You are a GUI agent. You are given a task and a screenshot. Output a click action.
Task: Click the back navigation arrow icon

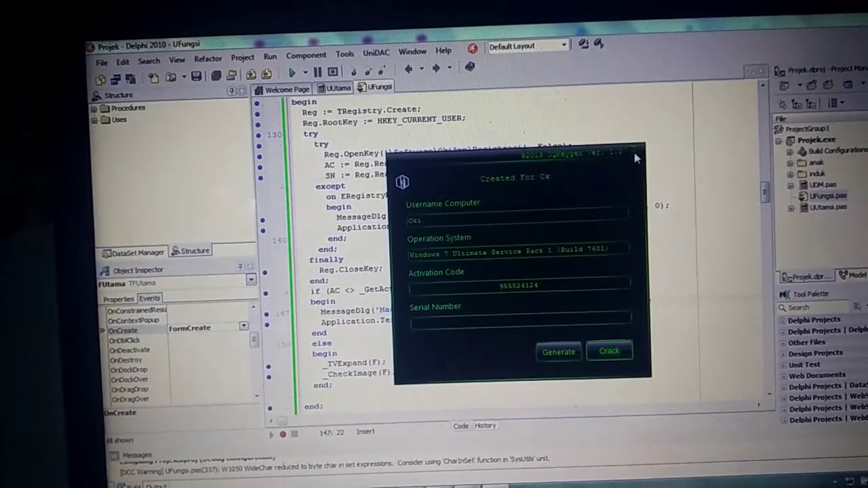tap(408, 68)
